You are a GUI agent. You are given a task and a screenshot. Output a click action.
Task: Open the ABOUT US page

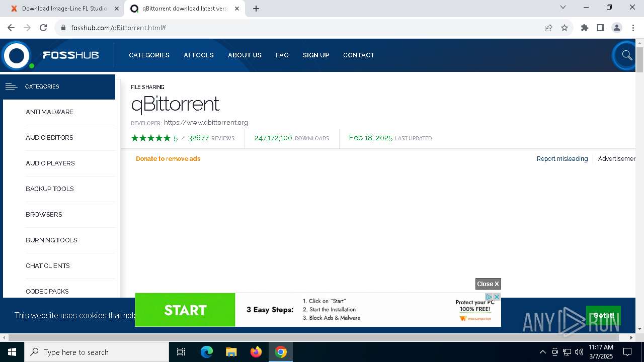pyautogui.click(x=245, y=55)
